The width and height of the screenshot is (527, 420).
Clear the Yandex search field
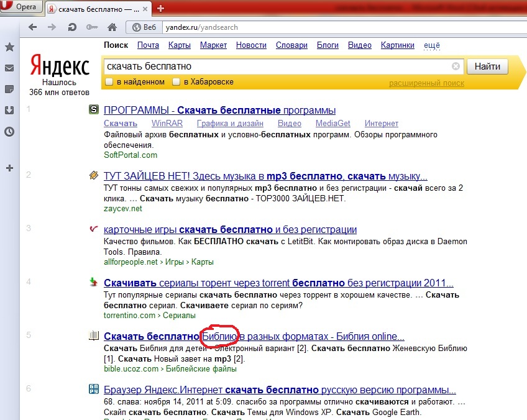[x=456, y=66]
